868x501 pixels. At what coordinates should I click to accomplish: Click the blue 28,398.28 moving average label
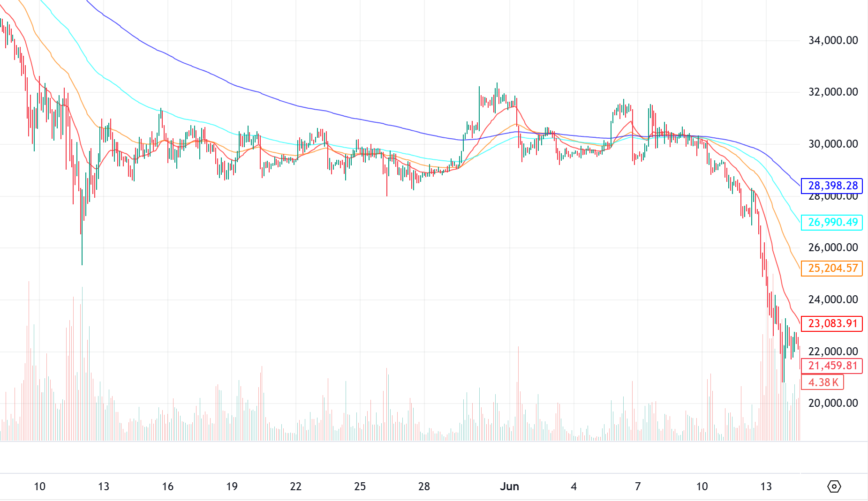point(832,186)
